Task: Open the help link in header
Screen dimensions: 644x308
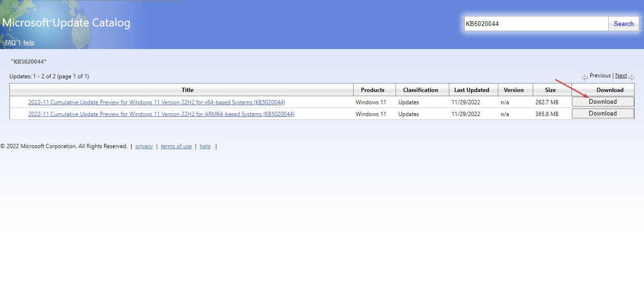Action: point(29,42)
